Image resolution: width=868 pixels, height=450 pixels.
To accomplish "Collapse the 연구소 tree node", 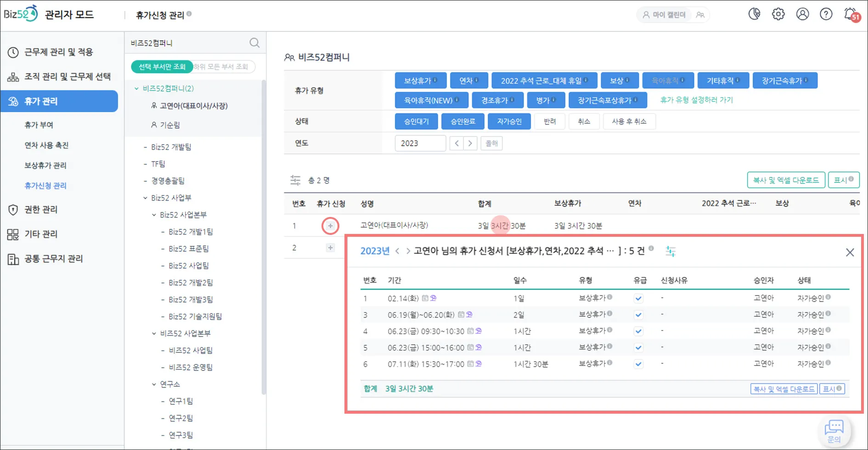I will coord(154,384).
